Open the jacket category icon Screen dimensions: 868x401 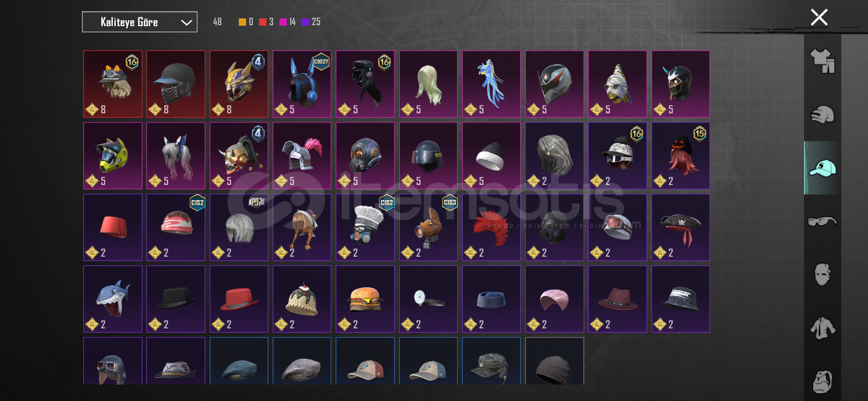pos(822,328)
